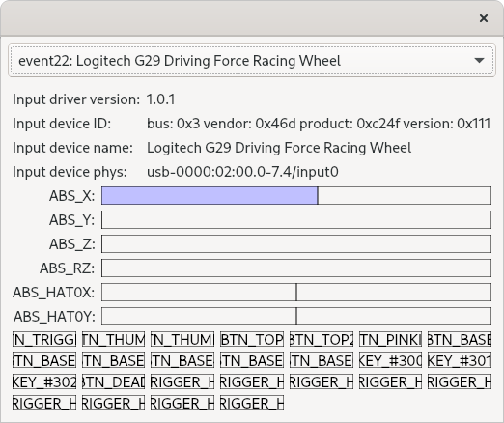The height and width of the screenshot is (423, 504).
Task: Click the ABS_HAT0Y axis bar
Action: coord(296,316)
